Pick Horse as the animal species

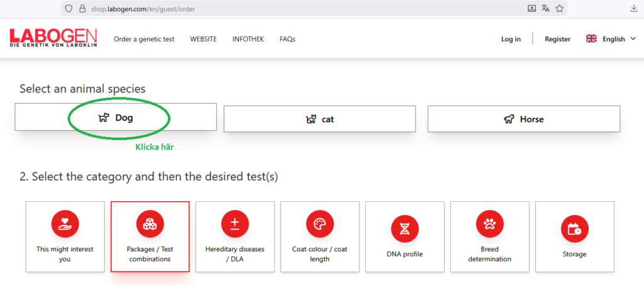523,119
